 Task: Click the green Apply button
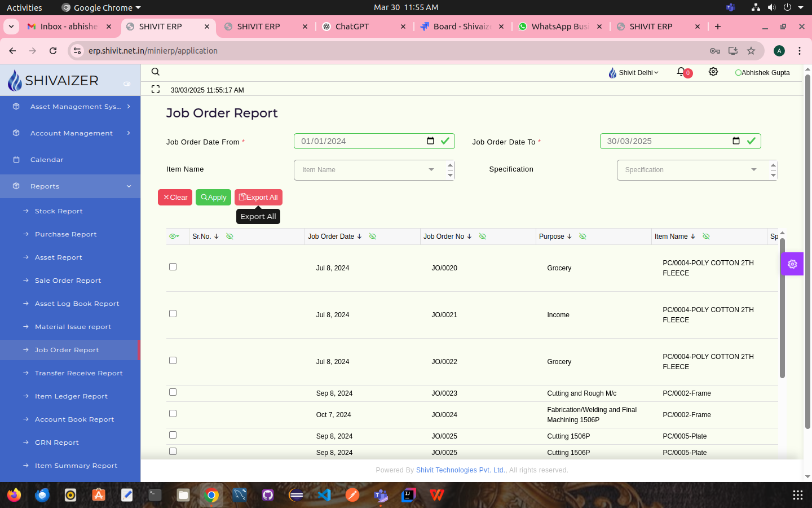click(x=213, y=198)
